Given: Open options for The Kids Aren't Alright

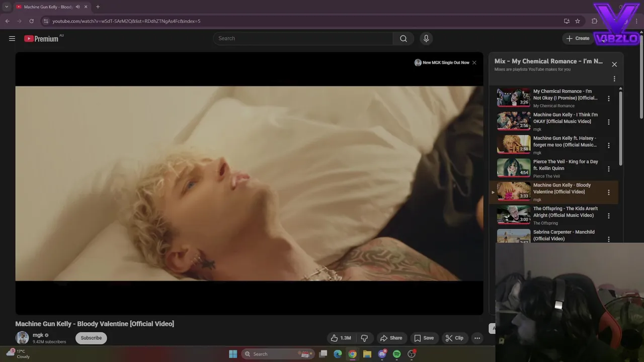Looking at the screenshot, I should coord(609,216).
